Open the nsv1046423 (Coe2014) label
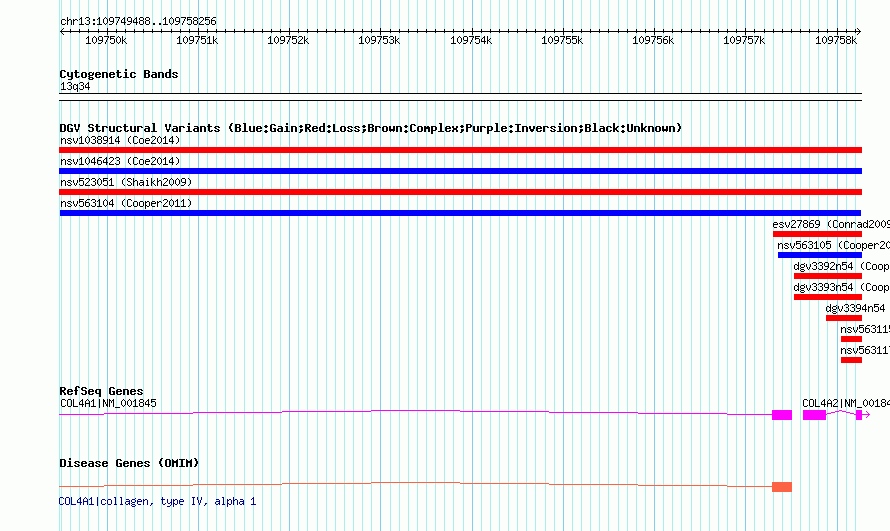This screenshot has width=890, height=531. 120,161
